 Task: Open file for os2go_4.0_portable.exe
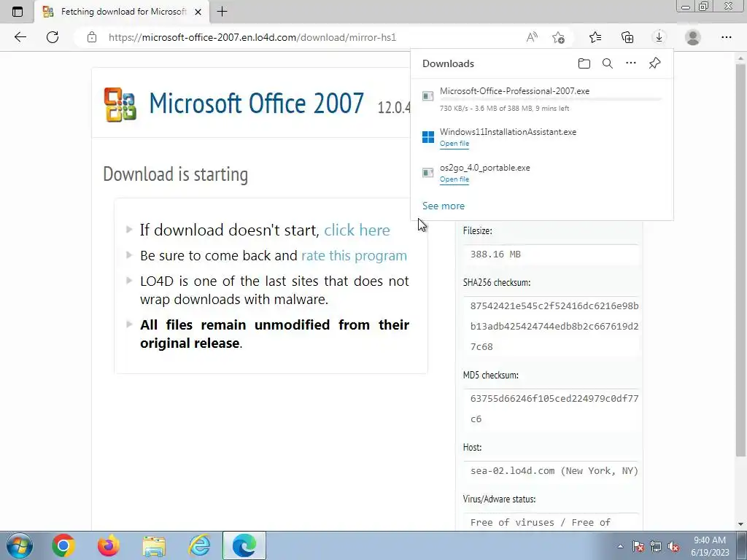pos(454,179)
